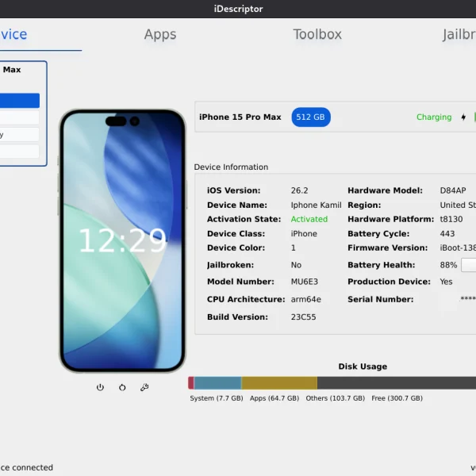Select the highlighted blue sidebar entry
The image size is (476, 476).
[x=19, y=101]
